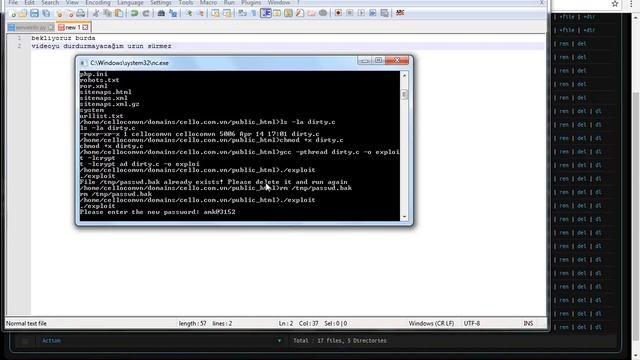Click the Stop Recording macro icon
This screenshot has height=360, width=640.
click(x=349, y=13)
